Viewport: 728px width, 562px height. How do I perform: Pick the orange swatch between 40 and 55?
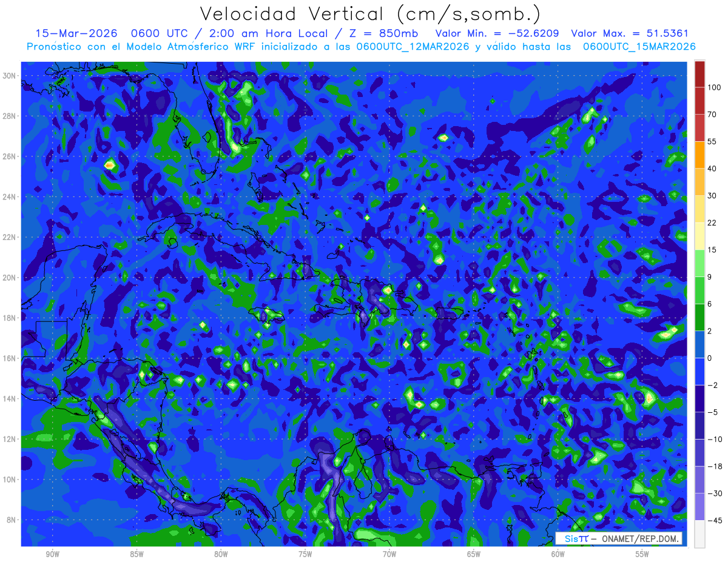click(x=699, y=155)
